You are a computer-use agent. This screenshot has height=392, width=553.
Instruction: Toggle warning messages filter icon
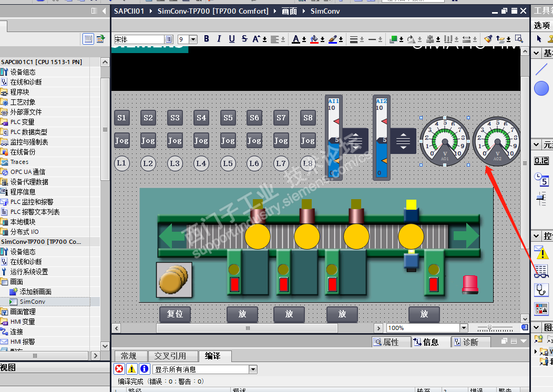point(131,369)
